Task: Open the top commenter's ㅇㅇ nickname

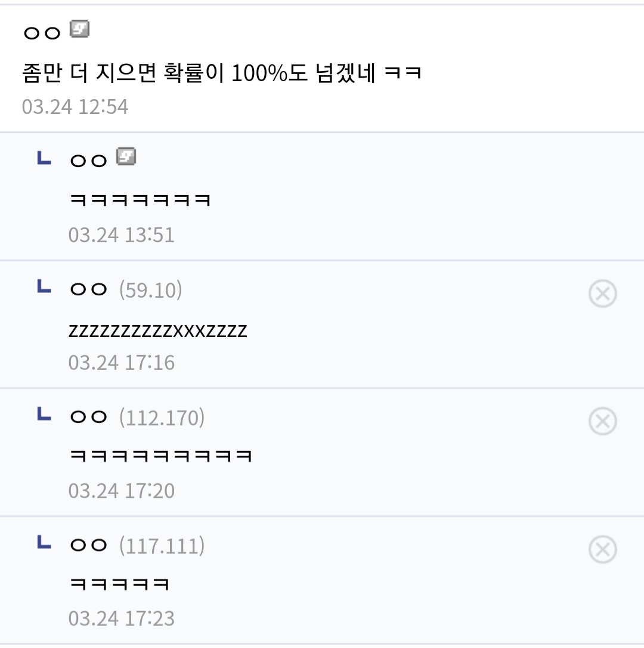Action: pos(42,33)
